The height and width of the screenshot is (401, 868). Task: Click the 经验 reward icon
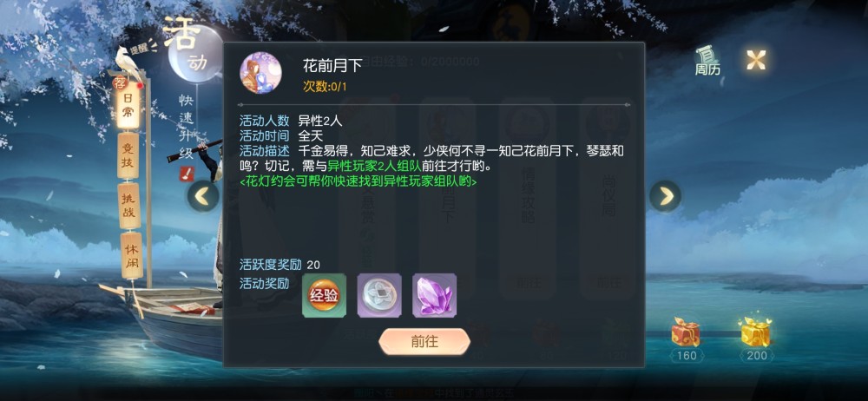click(x=325, y=295)
